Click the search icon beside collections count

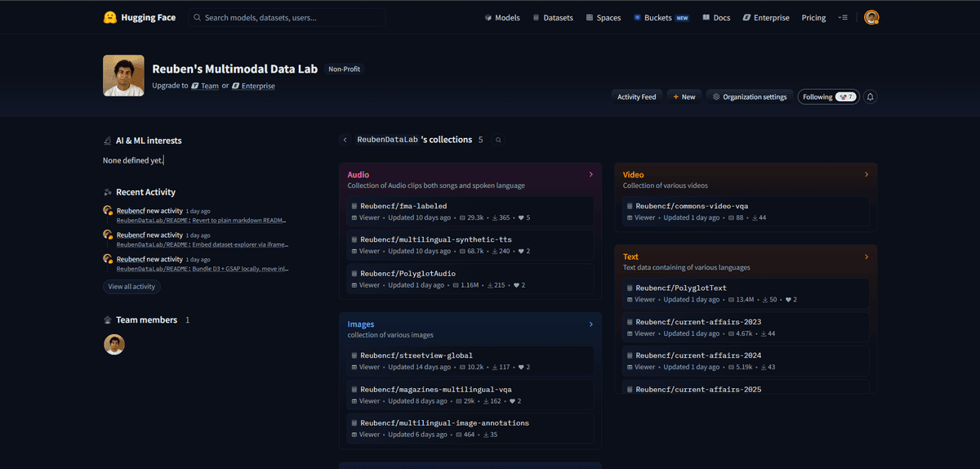coord(498,140)
